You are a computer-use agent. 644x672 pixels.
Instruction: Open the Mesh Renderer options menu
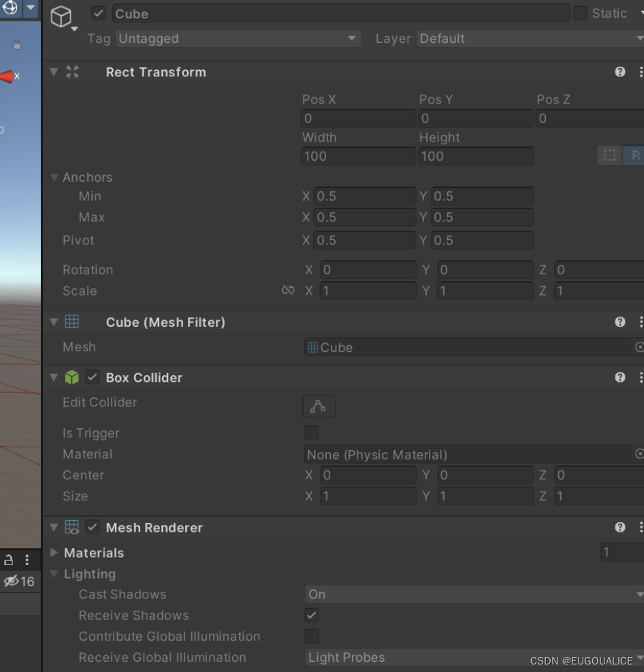(x=640, y=527)
